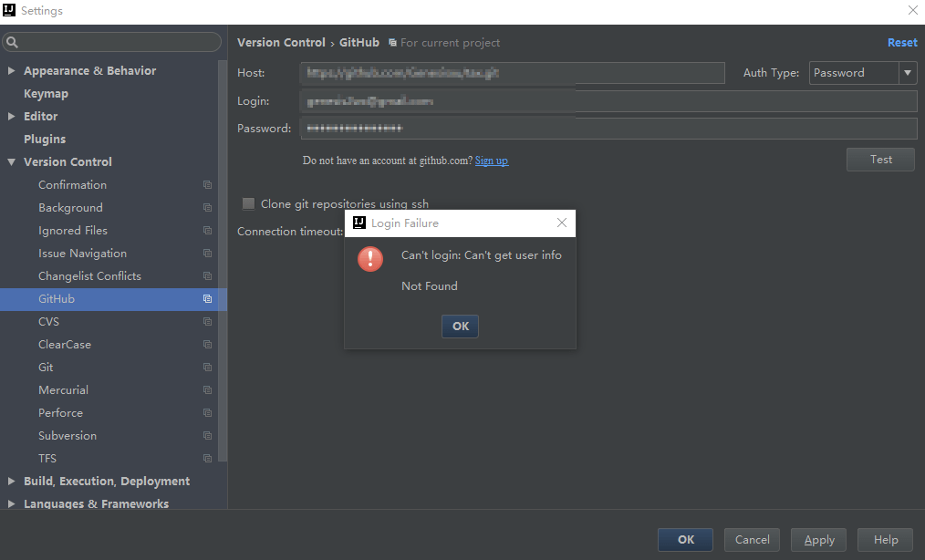This screenshot has width=925, height=560.
Task: Click the per-project settings icon beside ClearCase
Action: point(210,344)
